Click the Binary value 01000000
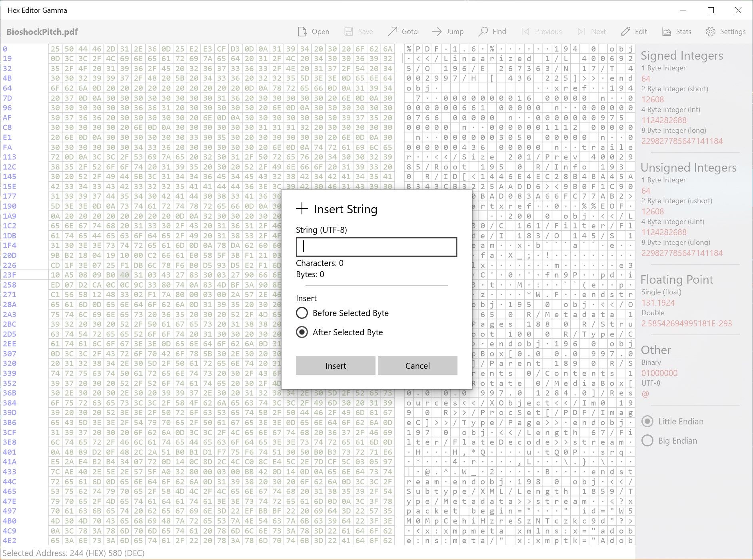 [x=659, y=373]
